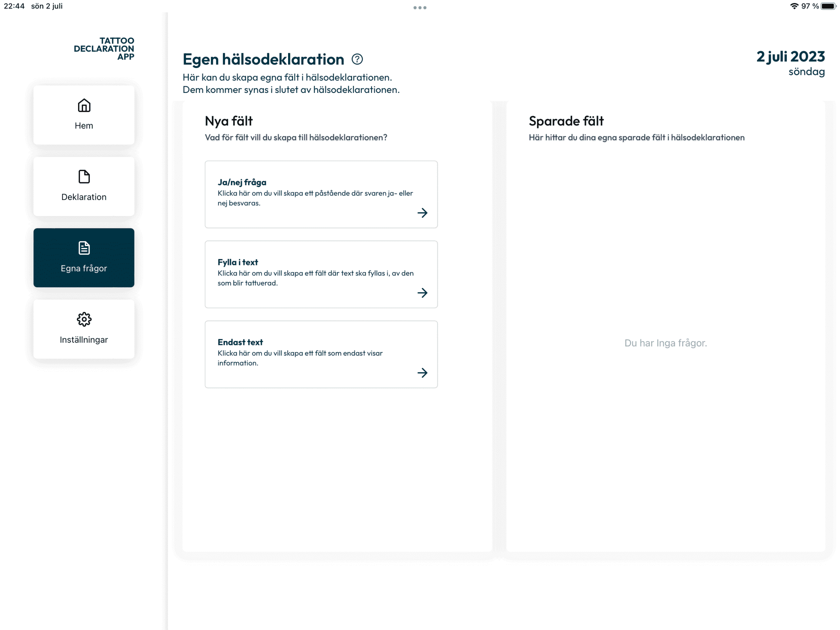840x630 pixels.
Task: Go to Deklaration menu label
Action: point(84,197)
